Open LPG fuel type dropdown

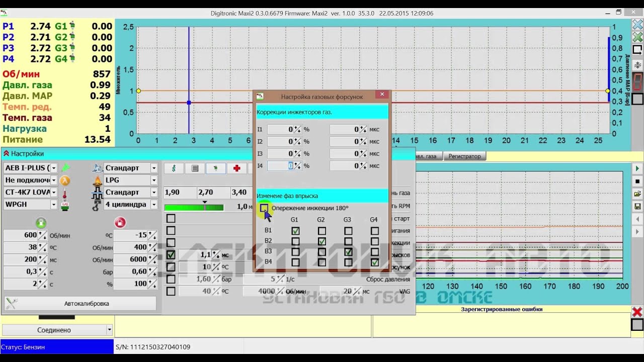click(x=154, y=180)
